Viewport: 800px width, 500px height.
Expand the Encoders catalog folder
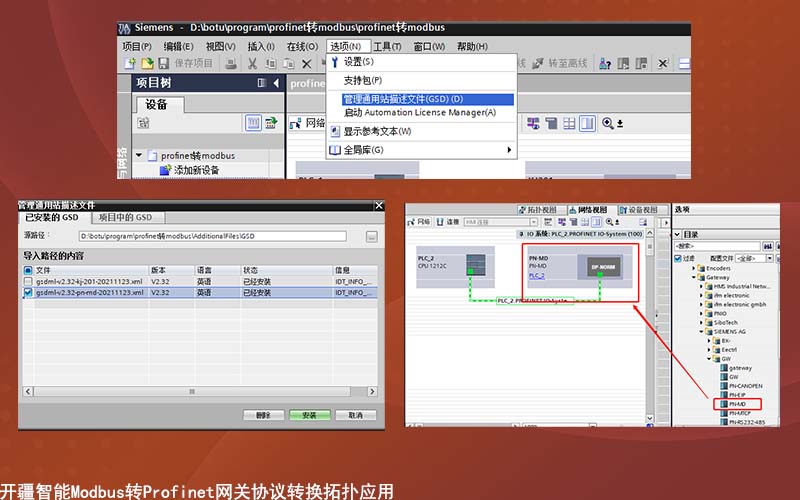[694, 268]
